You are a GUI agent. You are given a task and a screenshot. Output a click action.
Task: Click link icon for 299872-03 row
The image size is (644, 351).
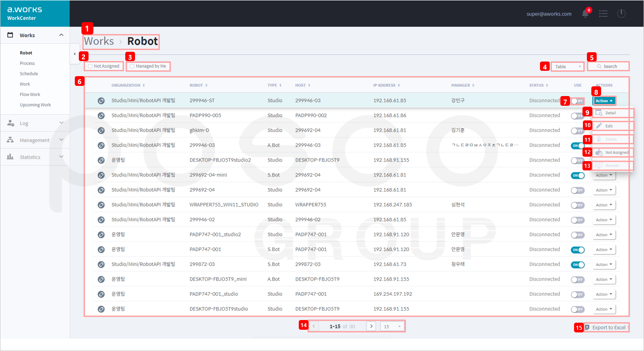pyautogui.click(x=101, y=264)
